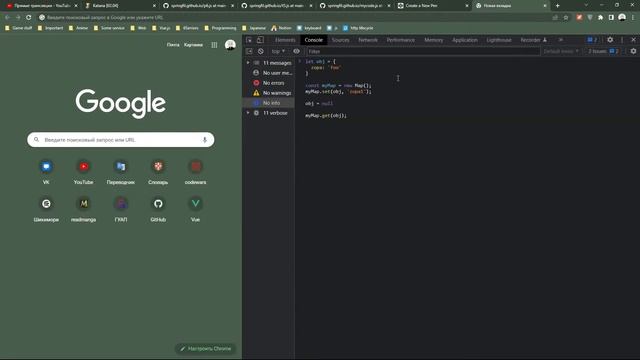The width and height of the screenshot is (640, 360).
Task: Toggle the console sidebar show/hide icon
Action: (249, 51)
